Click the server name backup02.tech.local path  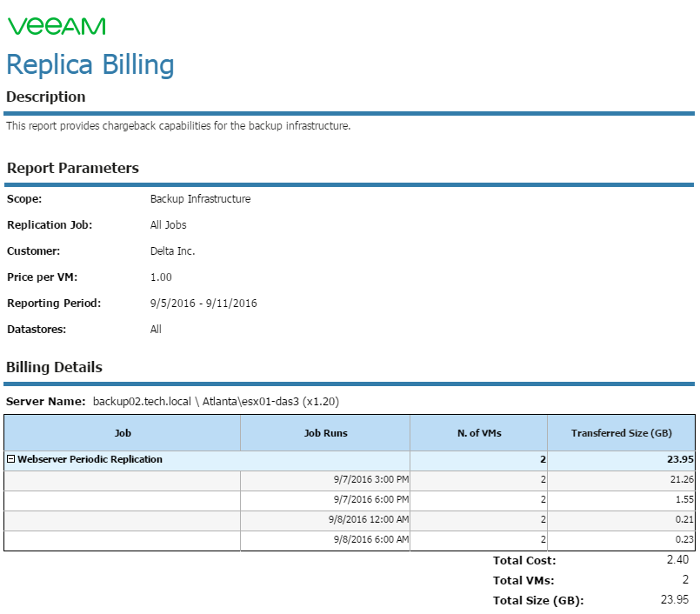pyautogui.click(x=216, y=402)
